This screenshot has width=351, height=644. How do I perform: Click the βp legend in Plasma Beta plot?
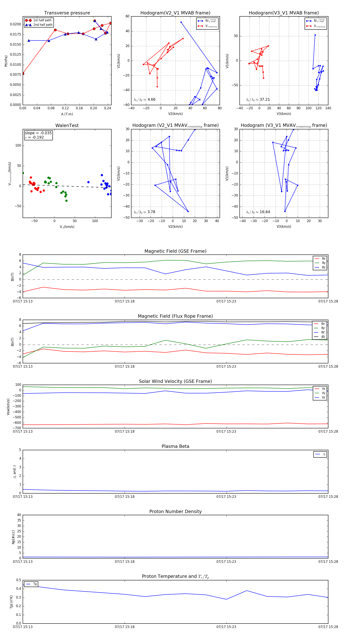[x=320, y=454]
